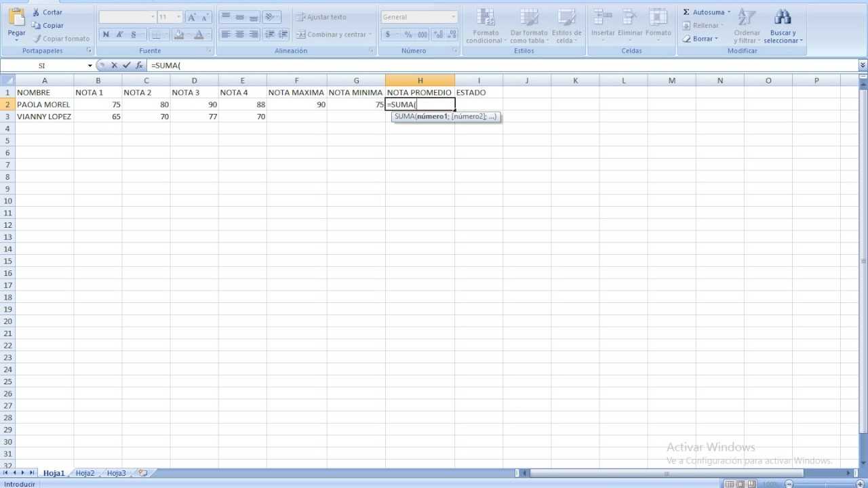Image resolution: width=868 pixels, height=488 pixels.
Task: Click the fill color bucket icon
Action: coord(178,35)
